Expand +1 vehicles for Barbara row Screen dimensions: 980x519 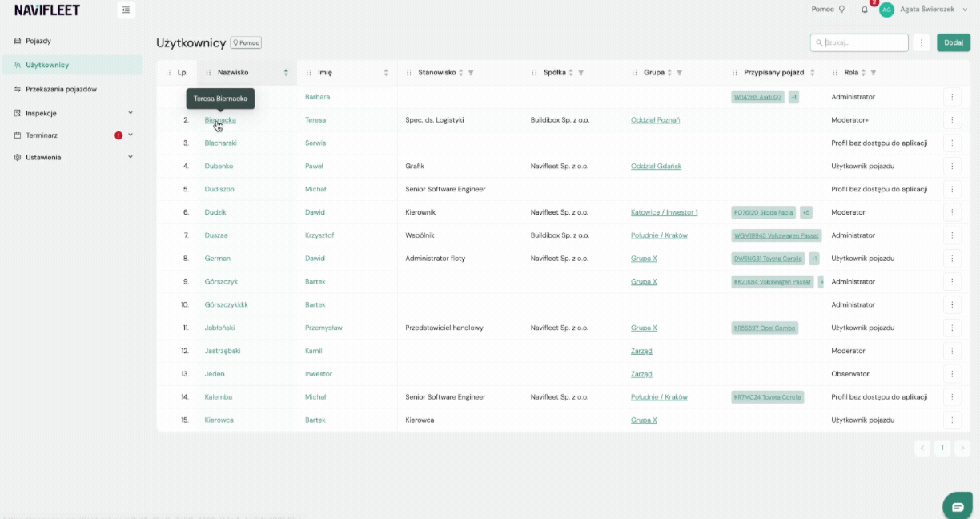[x=793, y=97]
